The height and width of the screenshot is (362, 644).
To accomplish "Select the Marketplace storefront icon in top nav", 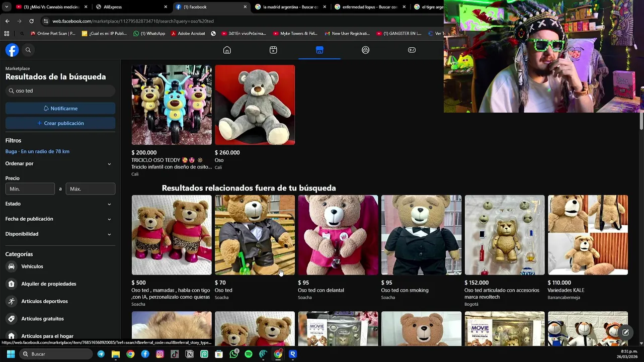I will point(319,50).
